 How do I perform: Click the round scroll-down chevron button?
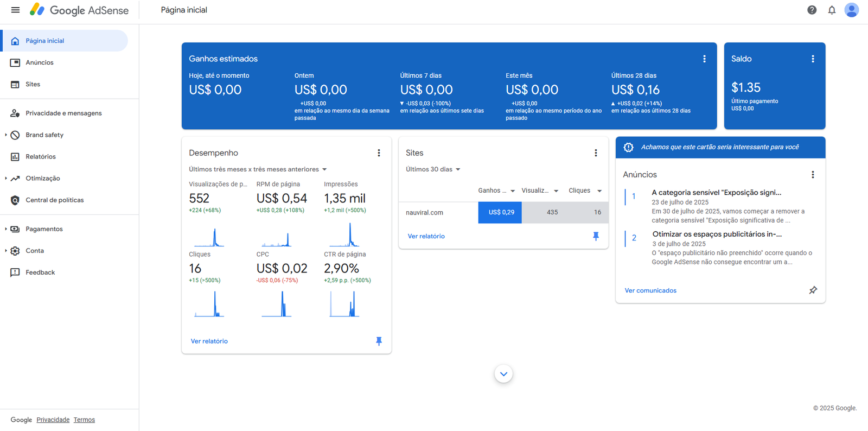click(503, 374)
